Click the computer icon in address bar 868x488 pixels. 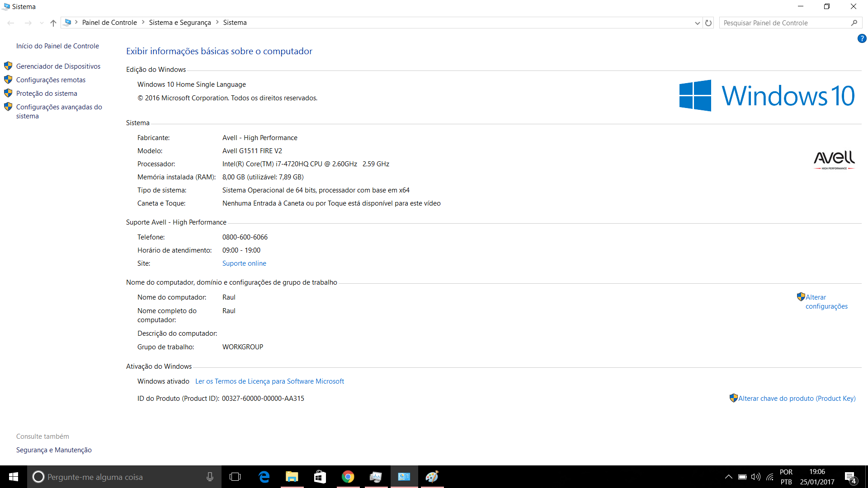67,22
